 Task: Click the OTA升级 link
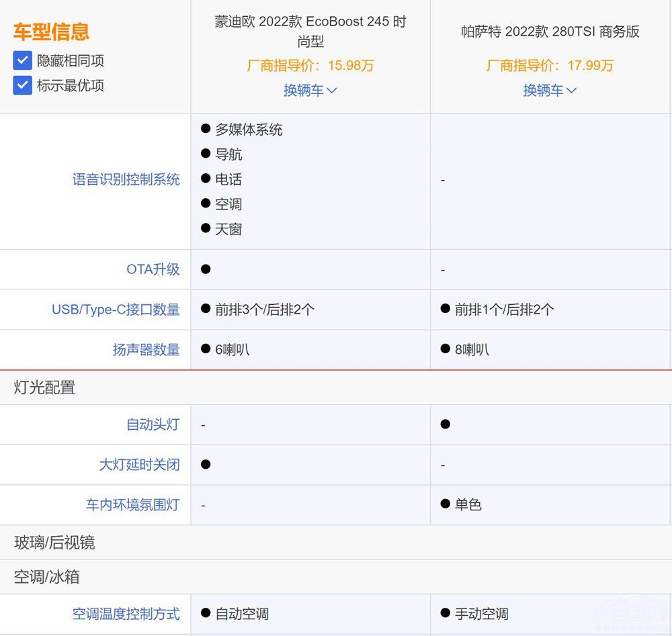click(153, 269)
